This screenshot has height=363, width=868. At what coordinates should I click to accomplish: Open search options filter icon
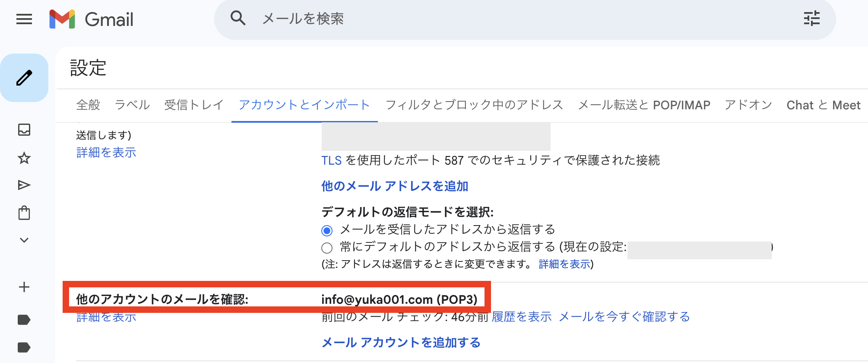[x=811, y=19]
